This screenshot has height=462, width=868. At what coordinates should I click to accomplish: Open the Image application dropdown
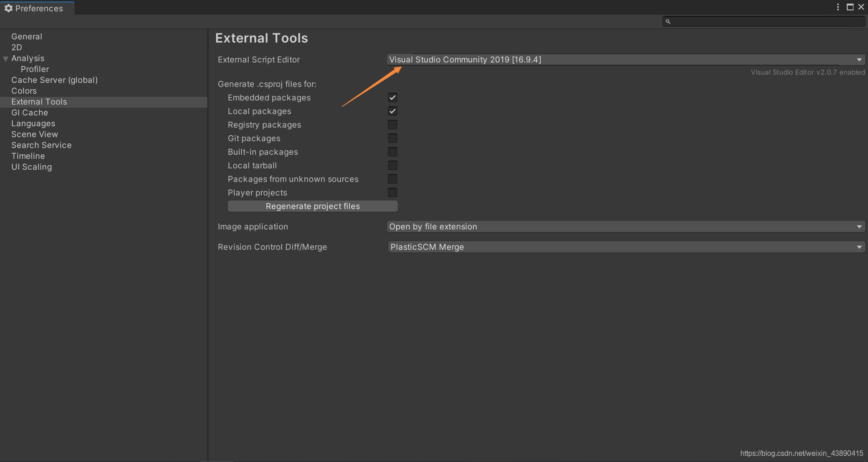pos(626,227)
